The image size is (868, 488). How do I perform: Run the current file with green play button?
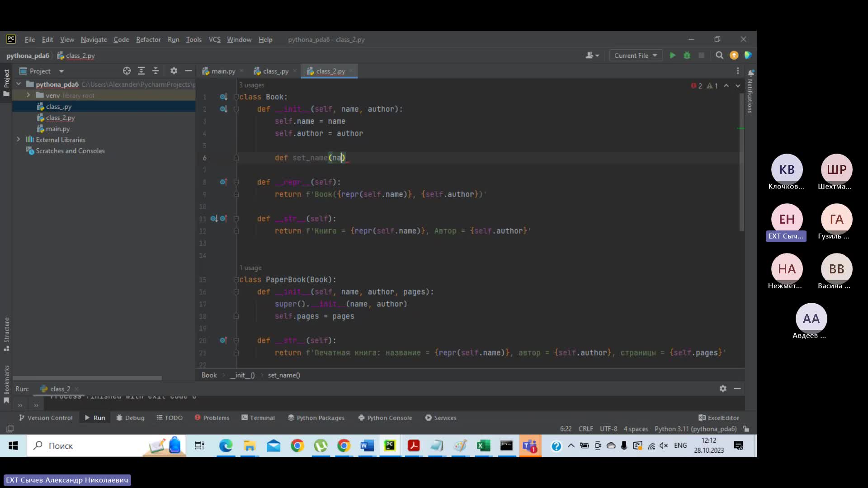coord(673,55)
